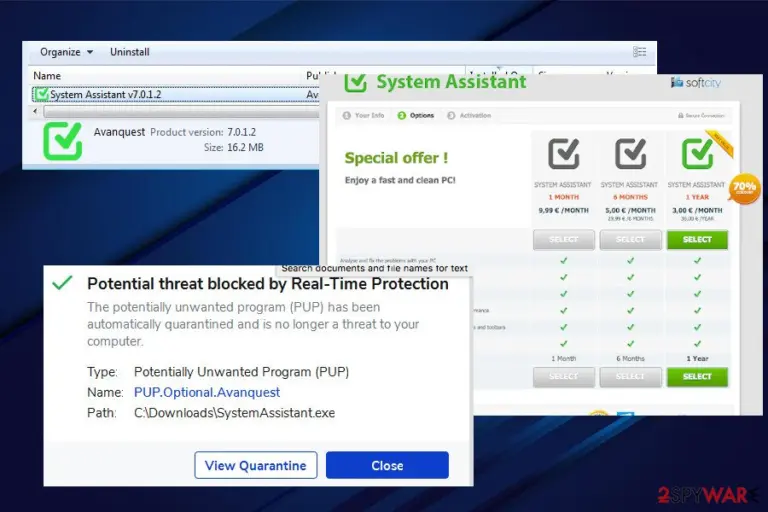
Task: Open the Organize dropdown menu
Action: (x=66, y=52)
